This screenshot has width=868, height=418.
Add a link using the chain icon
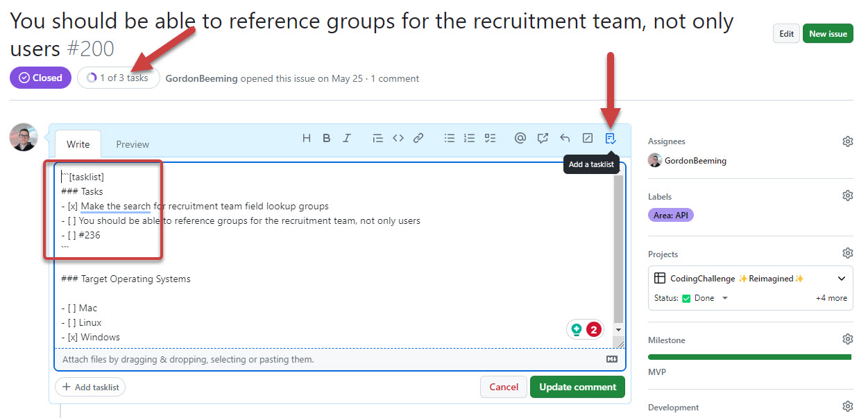click(418, 138)
